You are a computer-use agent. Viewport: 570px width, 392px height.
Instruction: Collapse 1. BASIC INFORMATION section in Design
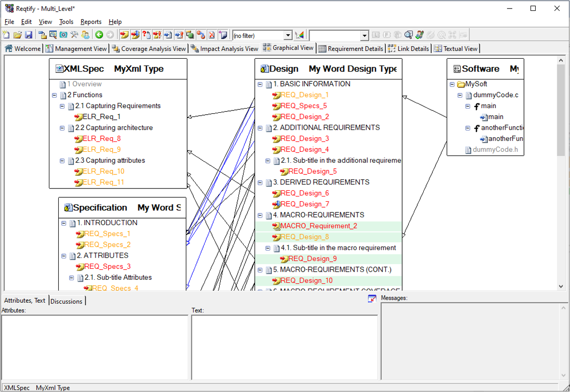tap(260, 84)
